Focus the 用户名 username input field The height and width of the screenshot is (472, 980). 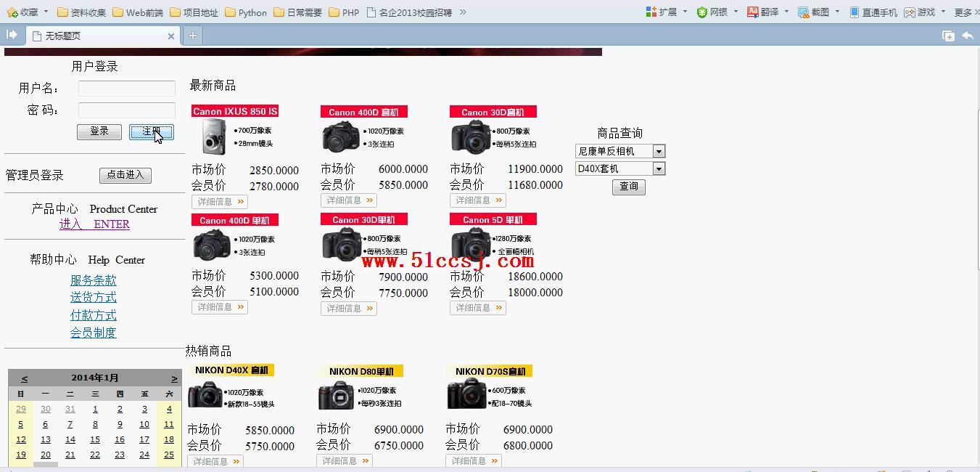point(127,89)
